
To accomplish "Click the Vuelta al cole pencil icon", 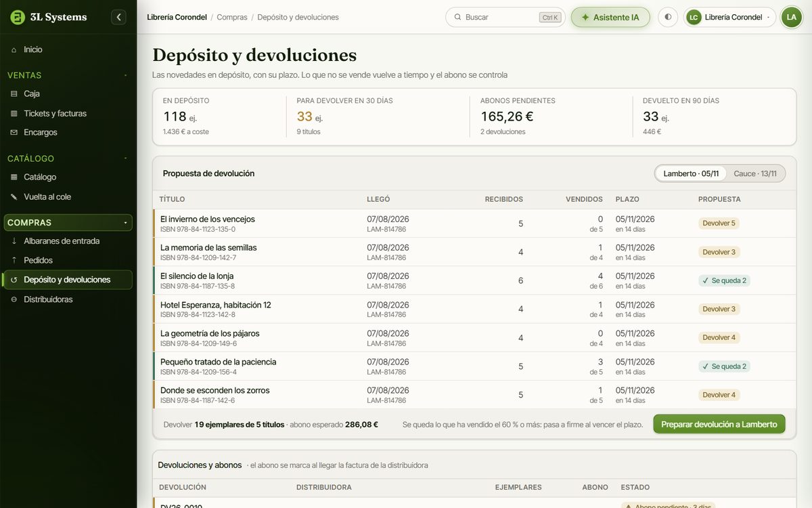I will click(x=14, y=196).
